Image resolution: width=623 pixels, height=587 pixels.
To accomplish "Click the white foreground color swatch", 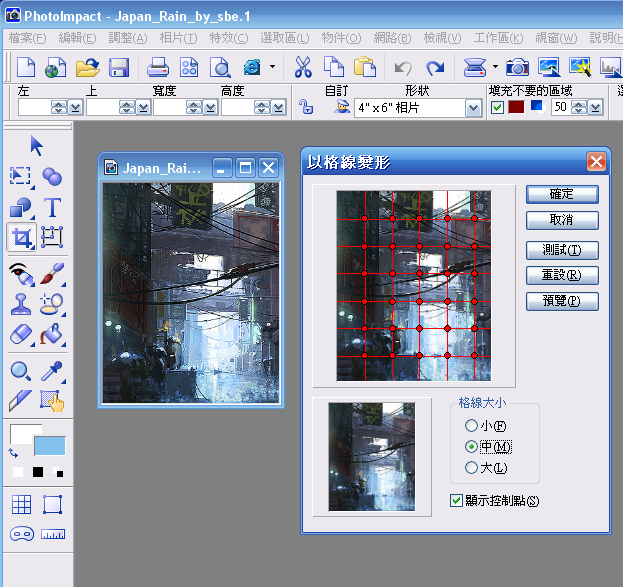I will (21, 434).
